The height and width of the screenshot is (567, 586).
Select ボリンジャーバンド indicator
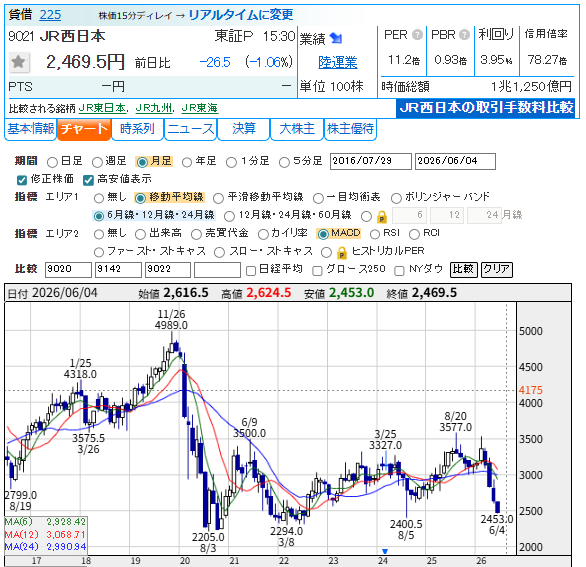click(x=396, y=198)
